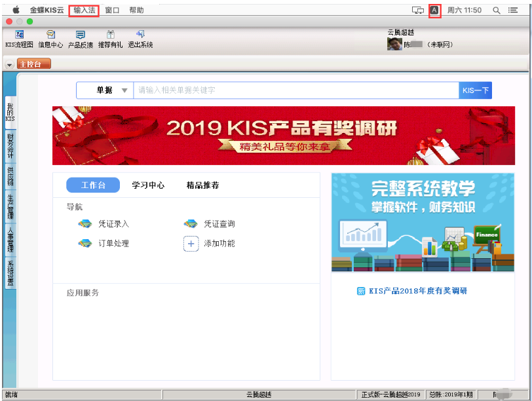Click the 新 badge icon beside survey link
The image size is (532, 401).
[x=361, y=291]
